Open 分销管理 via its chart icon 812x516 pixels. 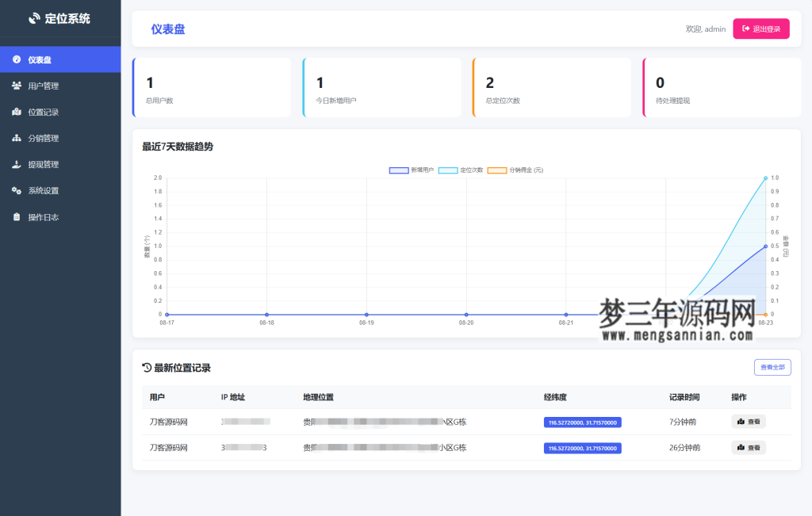coord(17,137)
